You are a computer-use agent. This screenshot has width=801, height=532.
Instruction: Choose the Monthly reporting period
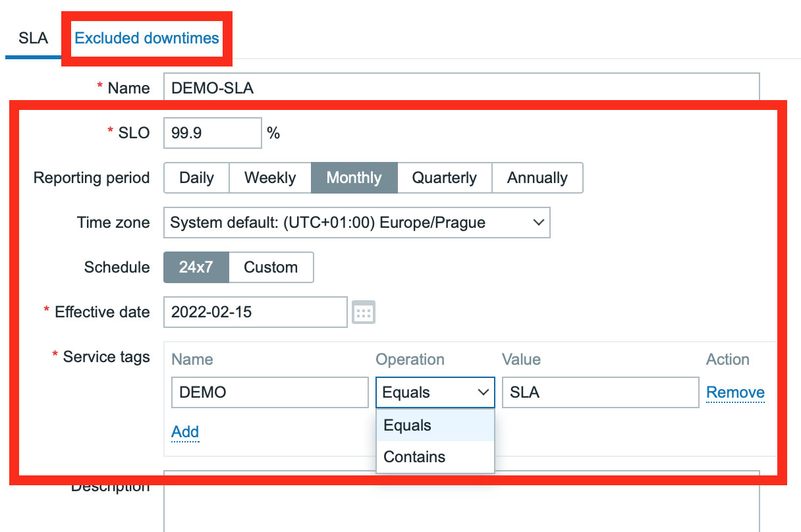(354, 178)
